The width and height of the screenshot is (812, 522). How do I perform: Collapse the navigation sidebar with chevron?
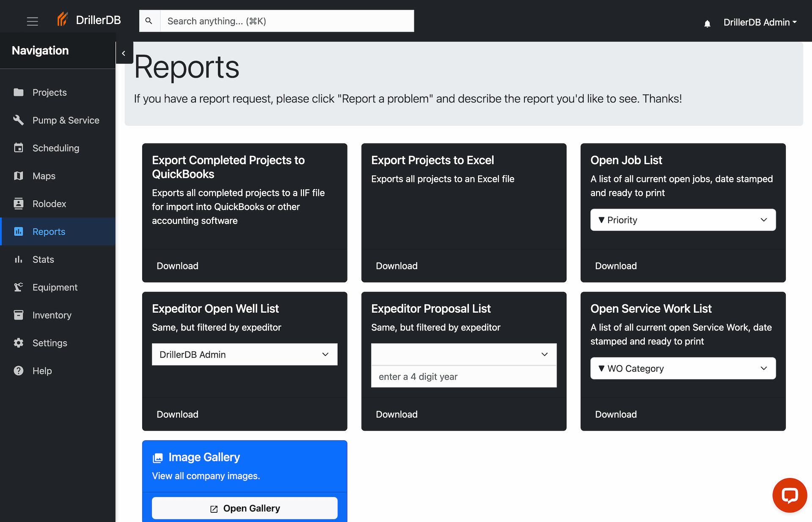(x=124, y=53)
